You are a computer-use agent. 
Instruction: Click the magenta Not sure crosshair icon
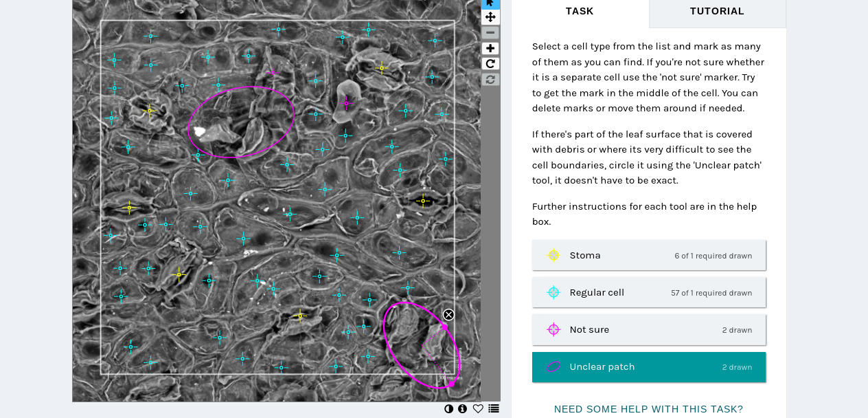click(553, 330)
